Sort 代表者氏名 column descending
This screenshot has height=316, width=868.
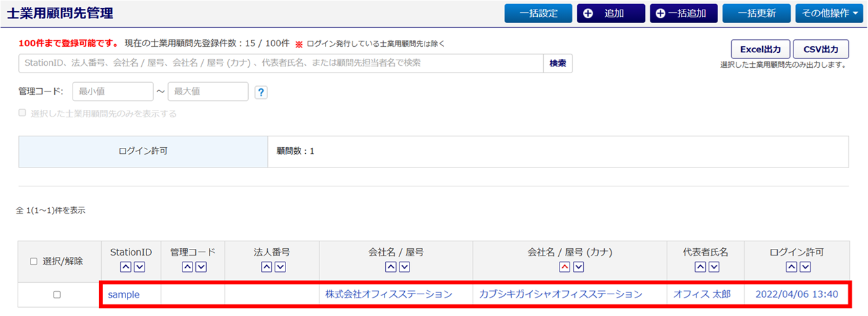click(712, 267)
